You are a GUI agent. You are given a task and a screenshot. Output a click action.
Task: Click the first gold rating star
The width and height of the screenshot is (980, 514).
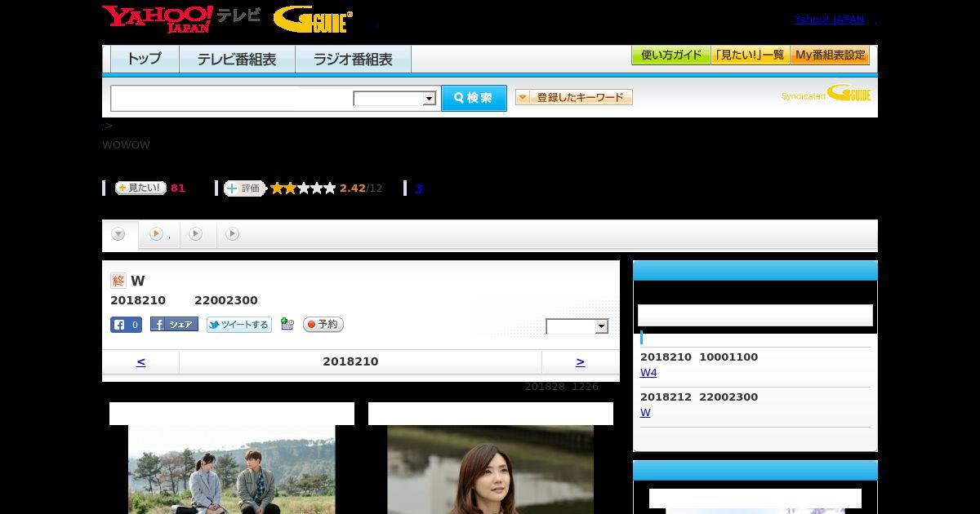tap(277, 188)
